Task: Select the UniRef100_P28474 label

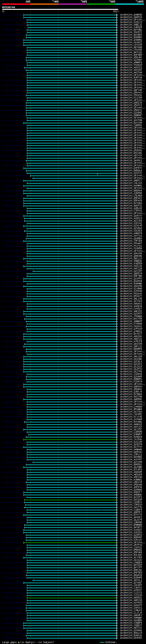Action: (131, 382)
